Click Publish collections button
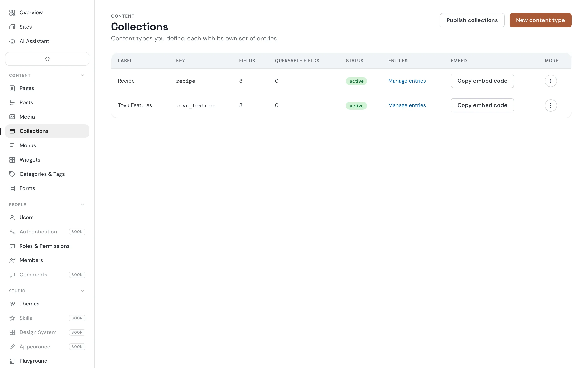588x368 pixels. tap(472, 20)
